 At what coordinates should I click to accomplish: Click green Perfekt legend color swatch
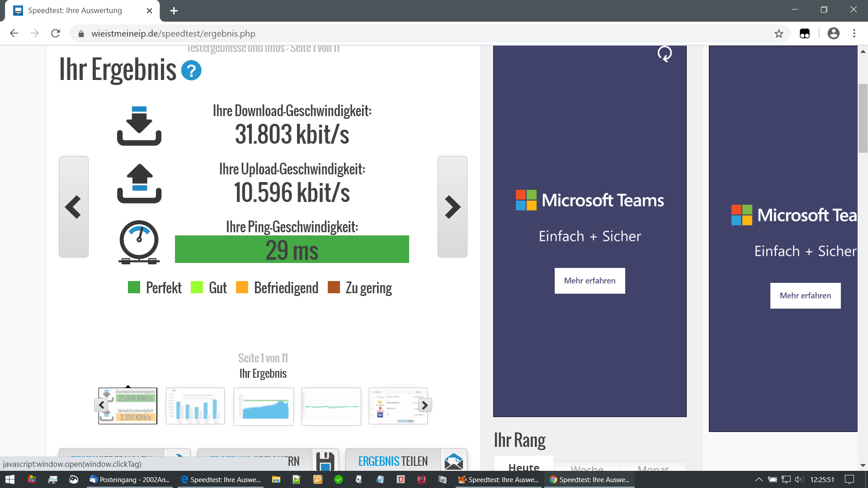tap(134, 287)
